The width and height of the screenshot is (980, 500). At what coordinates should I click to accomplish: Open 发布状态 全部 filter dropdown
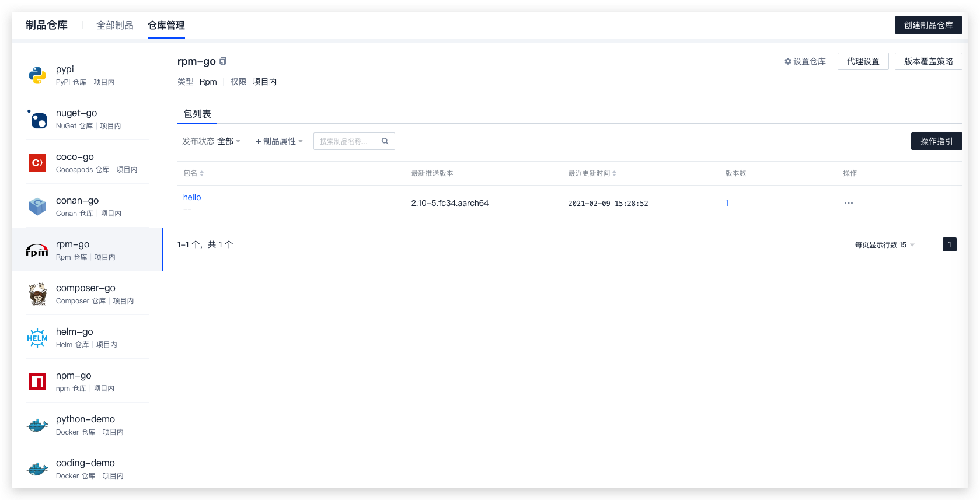tap(211, 141)
